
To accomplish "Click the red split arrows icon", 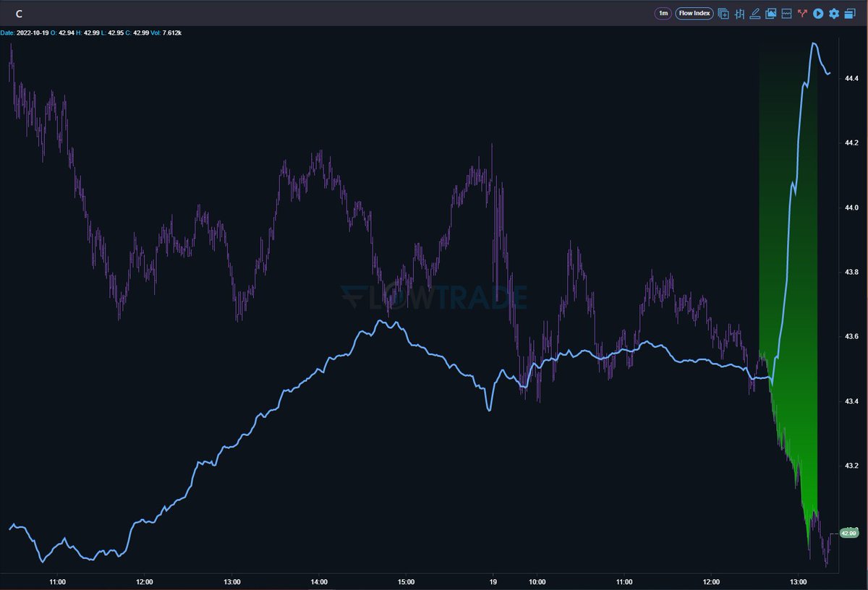I will (802, 13).
